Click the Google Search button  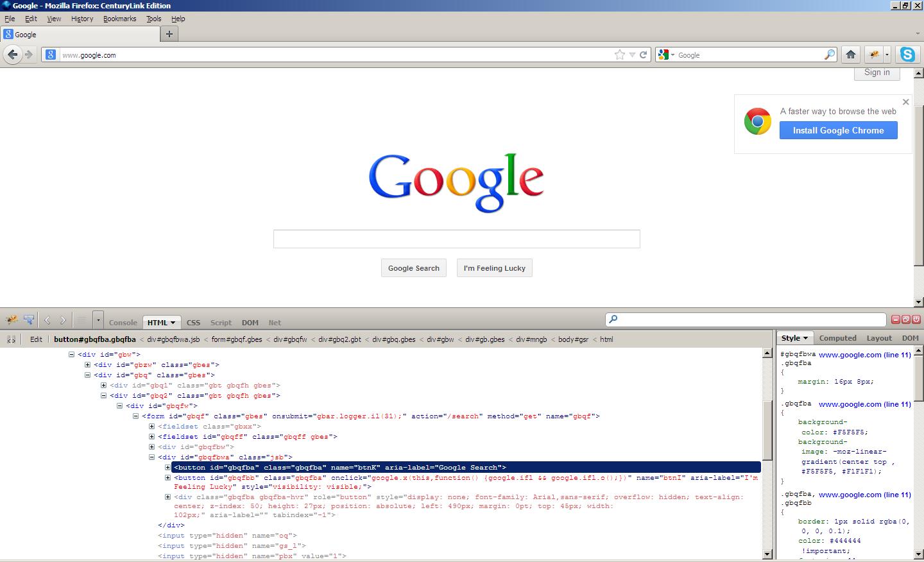coord(414,268)
